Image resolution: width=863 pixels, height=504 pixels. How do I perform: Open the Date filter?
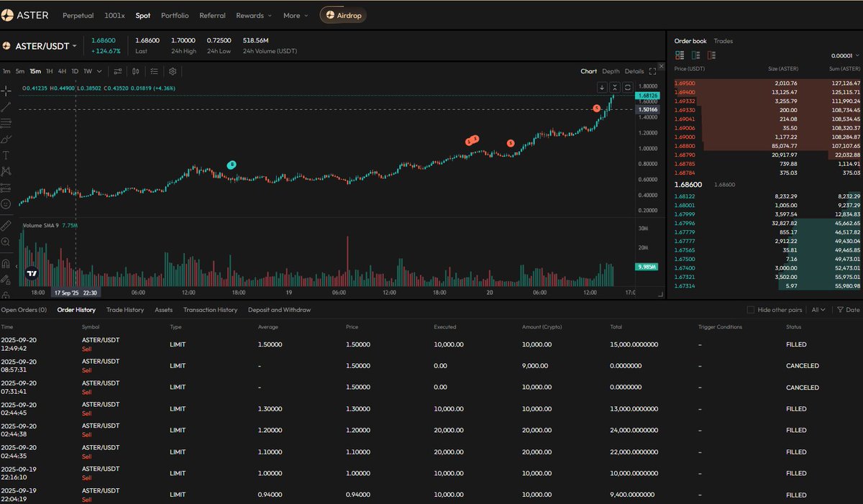click(x=849, y=310)
